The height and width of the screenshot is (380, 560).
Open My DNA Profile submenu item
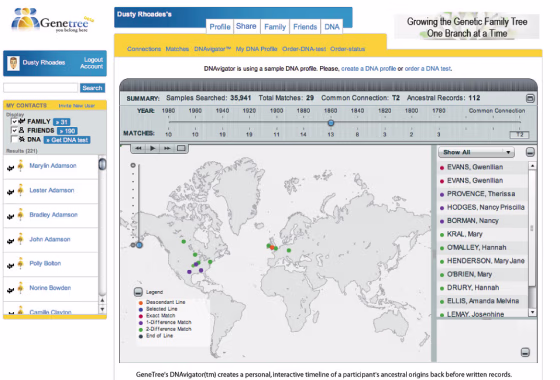[256, 49]
